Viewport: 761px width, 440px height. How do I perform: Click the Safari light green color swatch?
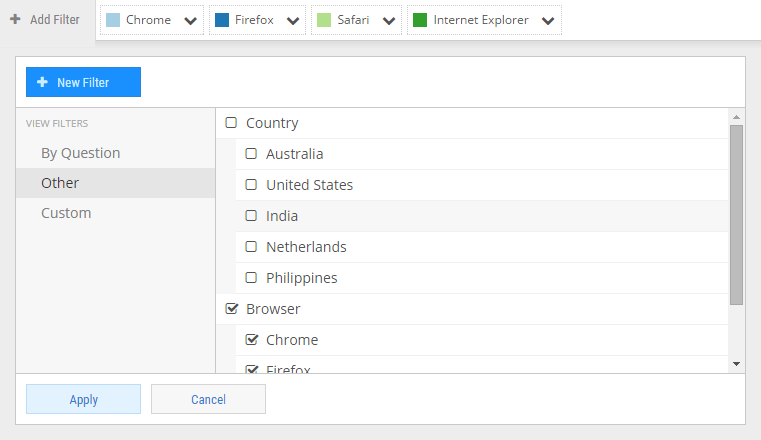pos(324,20)
